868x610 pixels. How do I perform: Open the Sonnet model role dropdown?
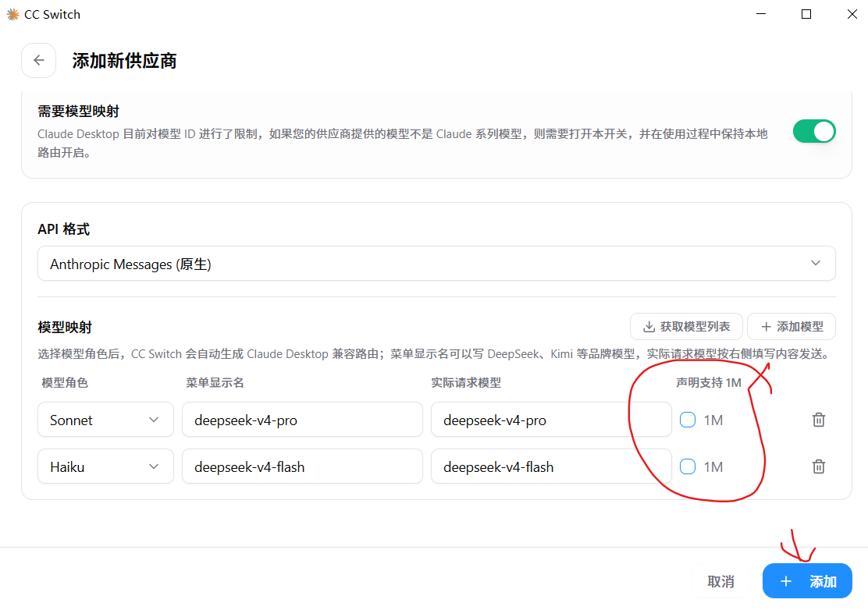pos(105,420)
